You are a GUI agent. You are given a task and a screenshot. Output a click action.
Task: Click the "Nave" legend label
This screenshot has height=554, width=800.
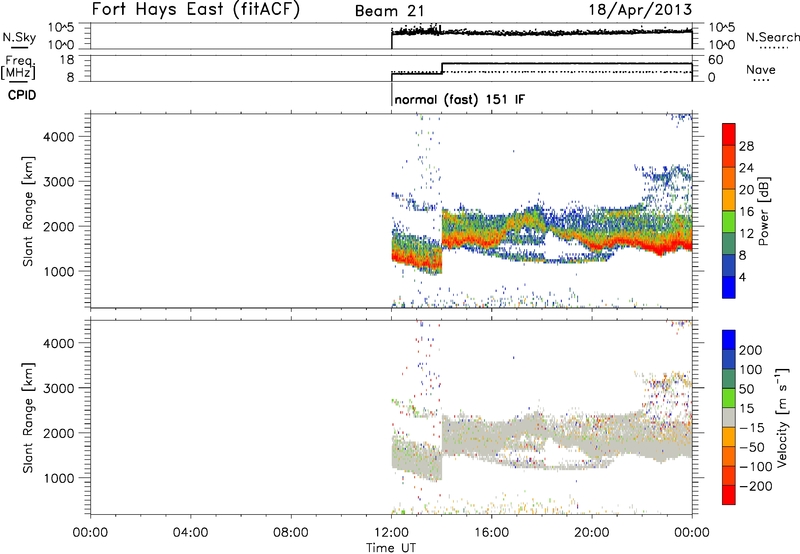coord(761,70)
